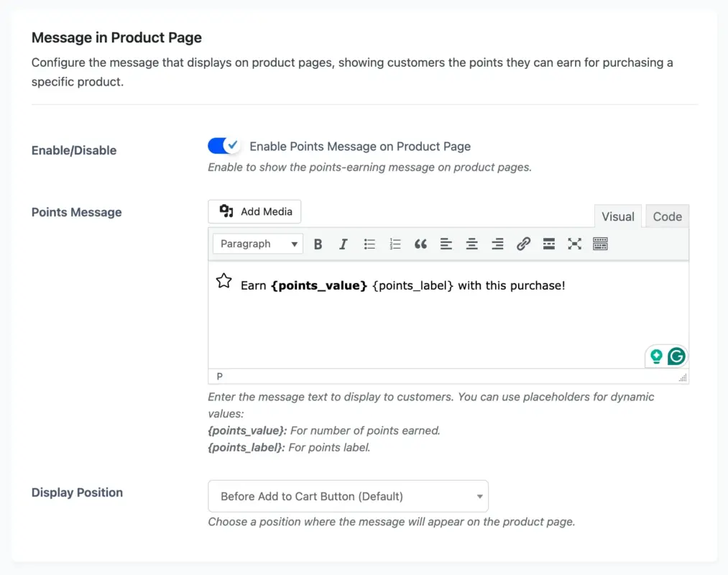Insert Read More tag

click(549, 244)
